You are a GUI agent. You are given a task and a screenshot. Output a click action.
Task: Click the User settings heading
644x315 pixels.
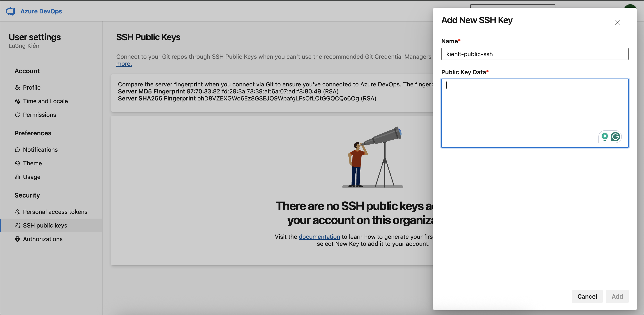pos(35,37)
